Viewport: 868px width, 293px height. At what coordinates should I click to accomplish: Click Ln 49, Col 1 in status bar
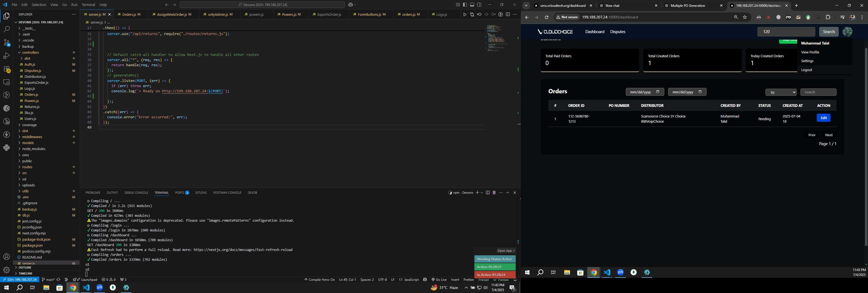pos(347,279)
